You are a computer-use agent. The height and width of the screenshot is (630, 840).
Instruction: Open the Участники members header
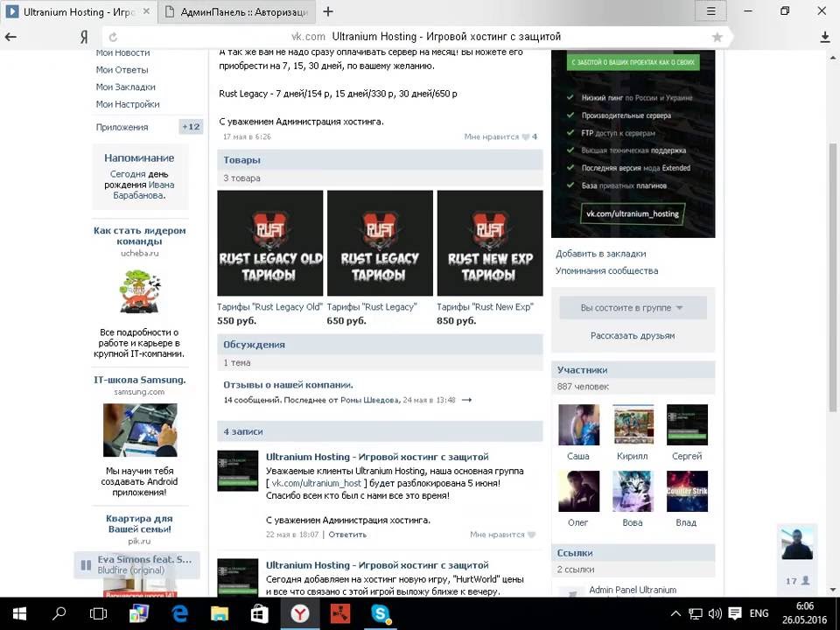coord(633,369)
